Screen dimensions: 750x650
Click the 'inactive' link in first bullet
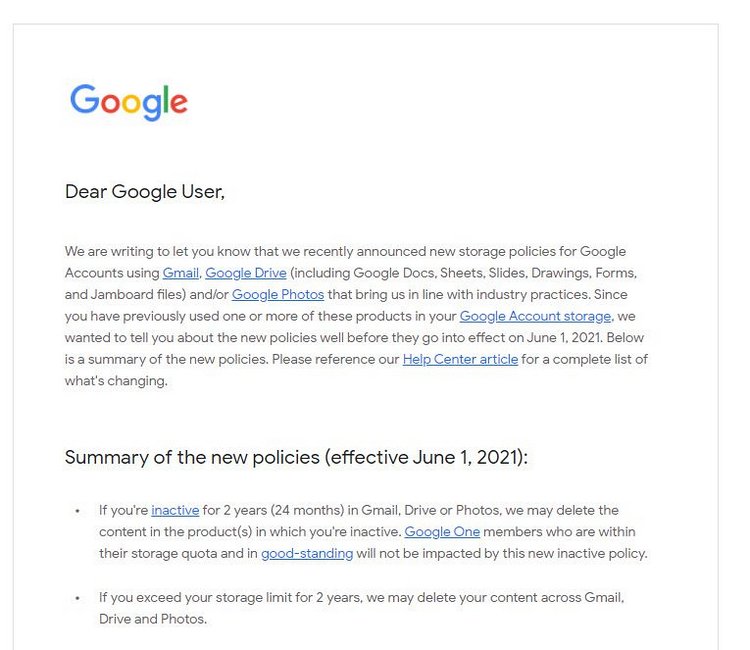click(x=175, y=510)
